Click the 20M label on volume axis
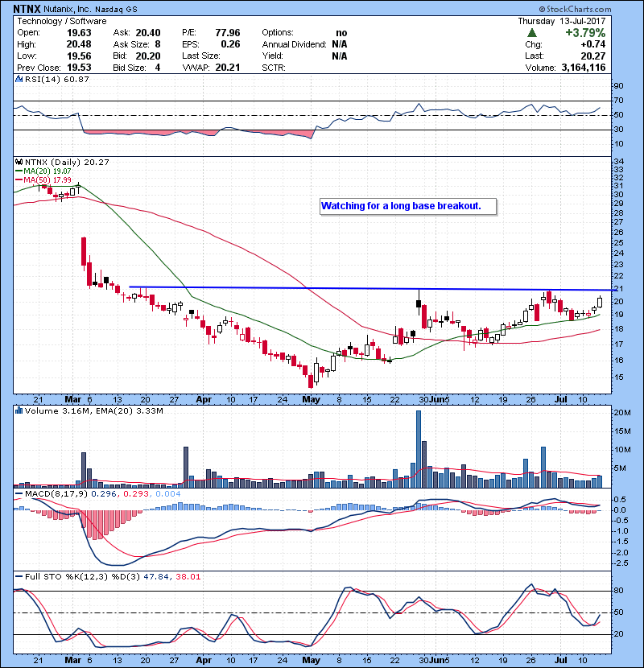 pos(621,413)
